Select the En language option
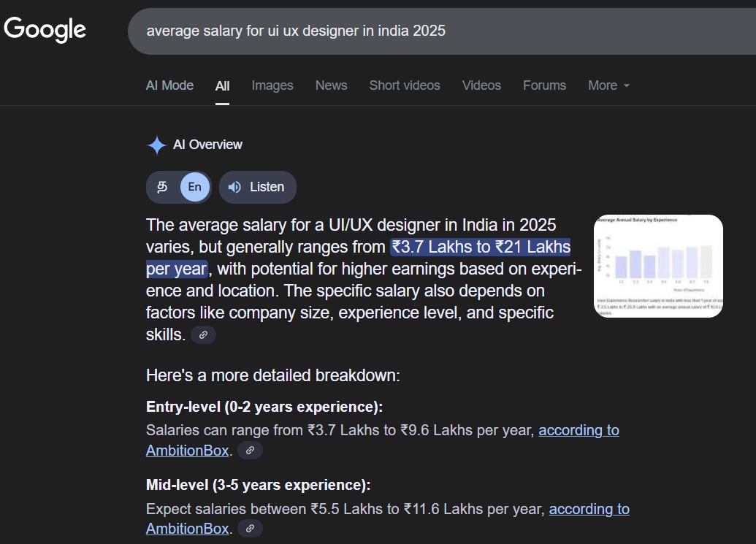The width and height of the screenshot is (756, 544). [x=194, y=187]
